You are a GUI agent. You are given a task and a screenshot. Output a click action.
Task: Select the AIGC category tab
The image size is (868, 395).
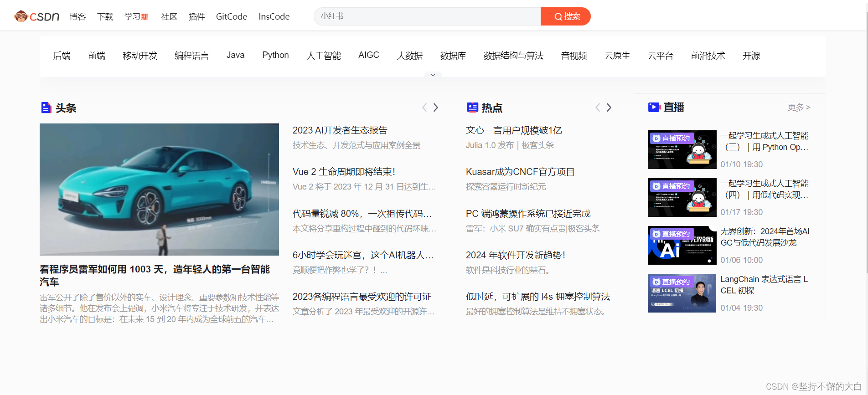click(369, 55)
